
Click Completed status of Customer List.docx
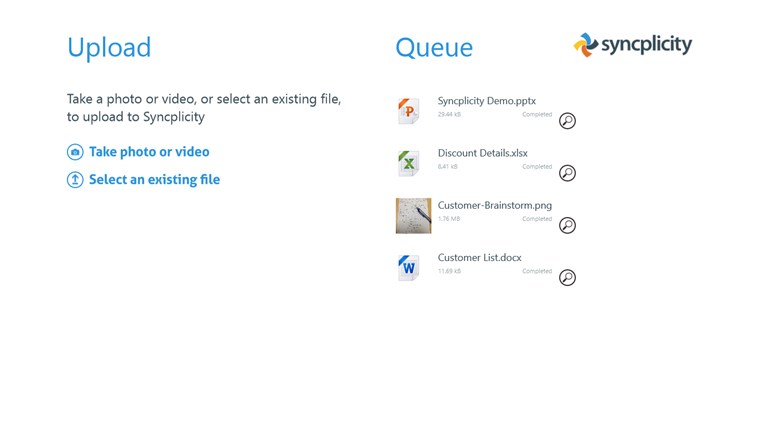coord(537,271)
